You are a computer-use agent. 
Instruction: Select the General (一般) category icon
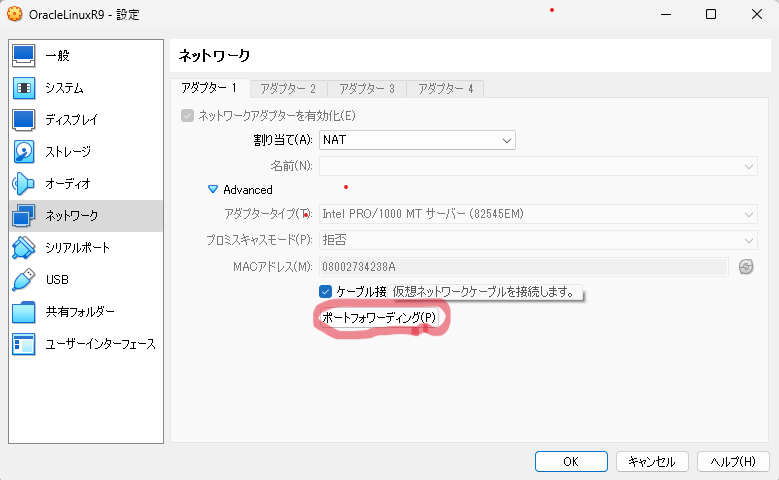coord(24,55)
